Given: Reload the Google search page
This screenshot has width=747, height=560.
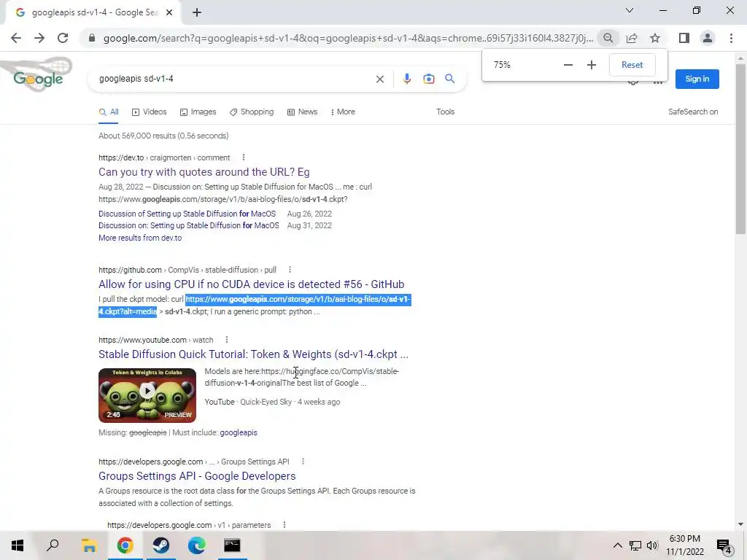Looking at the screenshot, I should coord(63,38).
